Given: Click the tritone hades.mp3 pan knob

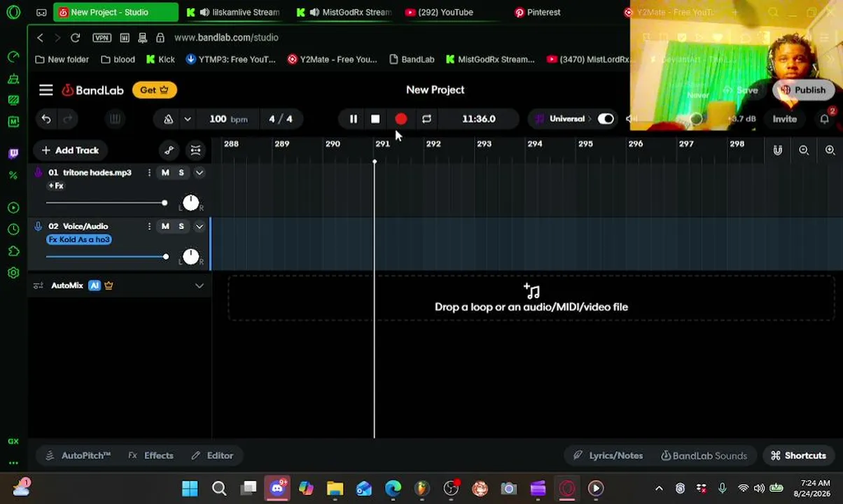Looking at the screenshot, I should point(190,203).
